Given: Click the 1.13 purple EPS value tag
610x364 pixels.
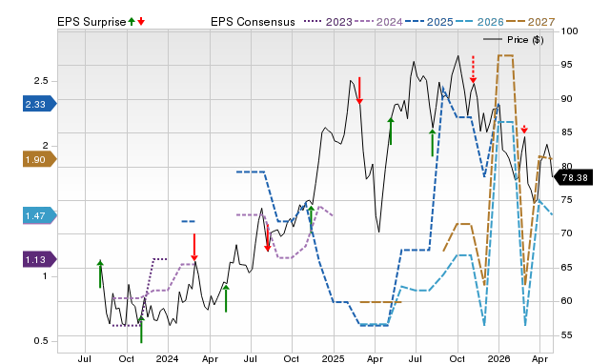Looking at the screenshot, I should tap(40, 259).
